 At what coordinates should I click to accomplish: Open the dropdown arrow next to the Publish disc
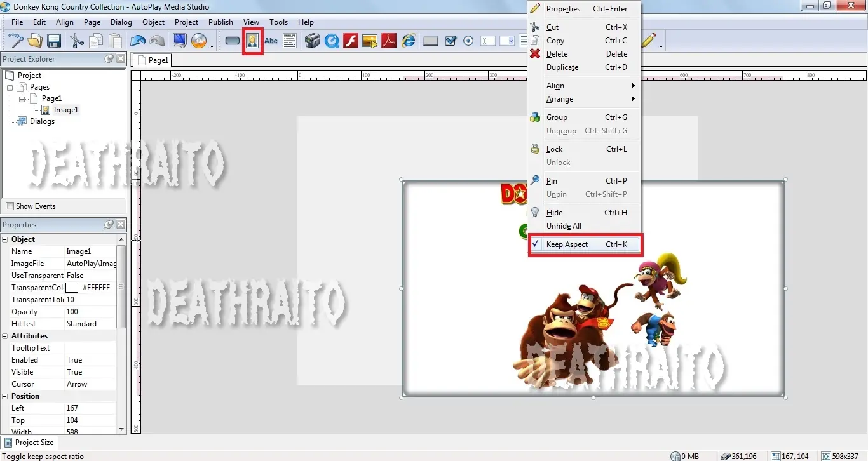[212, 46]
